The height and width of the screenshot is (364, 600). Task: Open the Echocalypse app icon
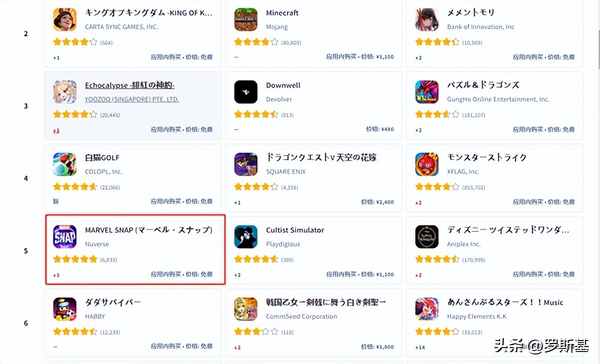click(x=65, y=92)
